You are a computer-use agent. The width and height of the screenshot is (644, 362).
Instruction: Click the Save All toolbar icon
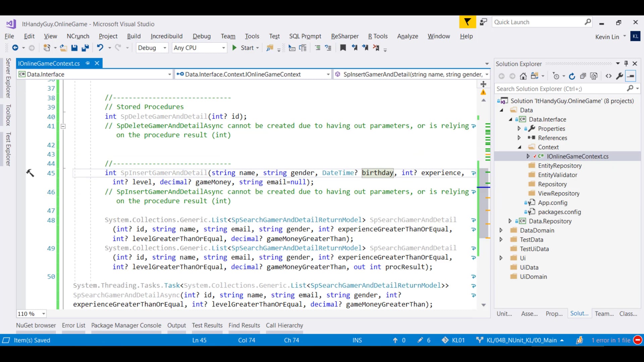[x=85, y=48]
